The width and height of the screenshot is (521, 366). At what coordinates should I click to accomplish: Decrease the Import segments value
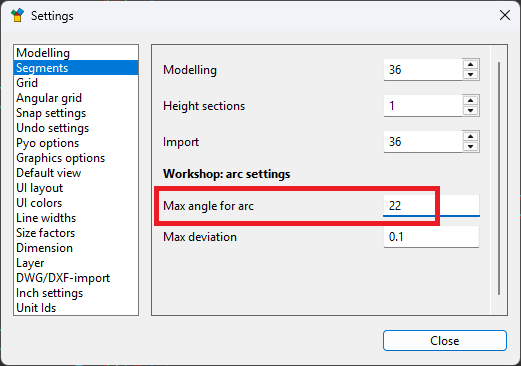coord(470,147)
